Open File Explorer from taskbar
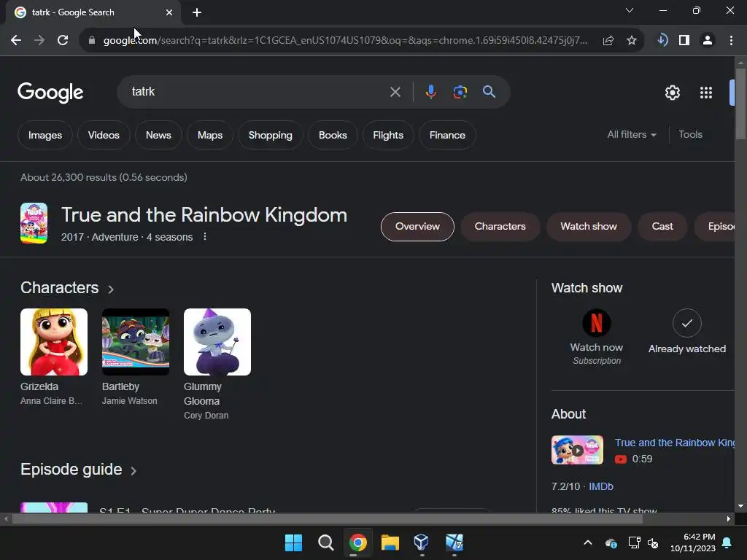 click(x=390, y=542)
